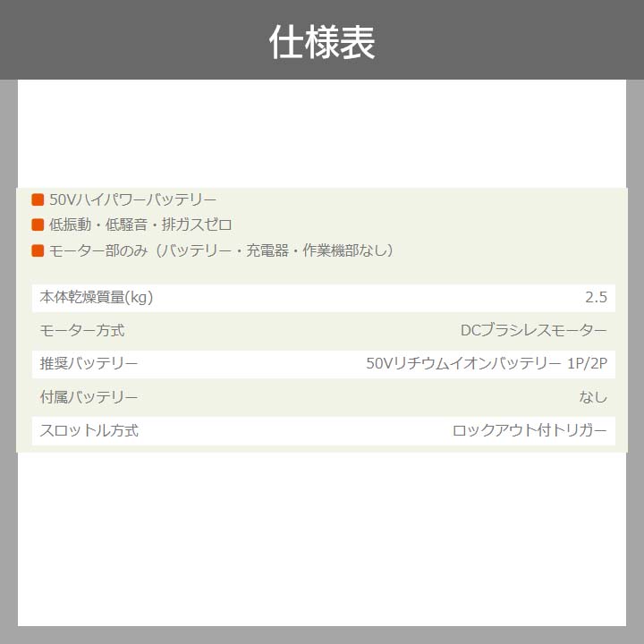
Task: Click the DCブラシレスモーター value
Action: click(533, 331)
